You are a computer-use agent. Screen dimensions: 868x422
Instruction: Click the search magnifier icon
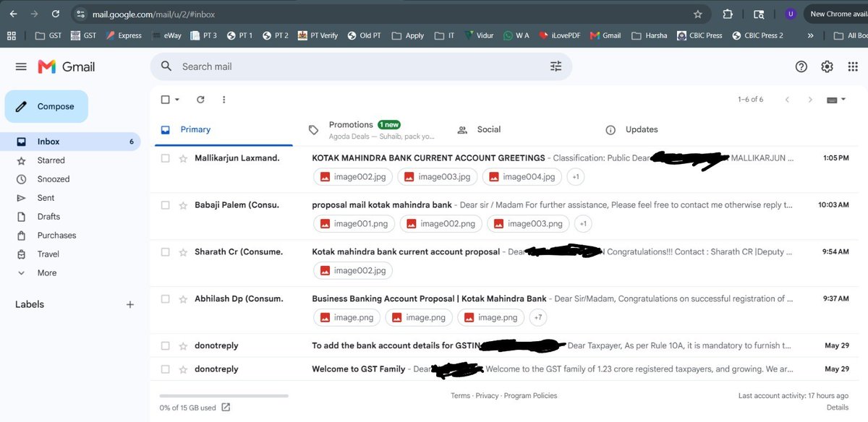tap(166, 66)
